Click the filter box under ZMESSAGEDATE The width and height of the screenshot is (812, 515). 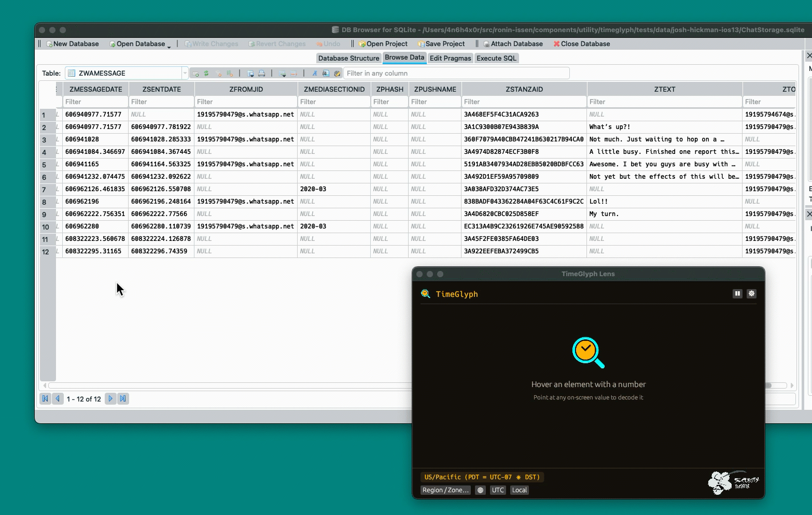(x=96, y=102)
